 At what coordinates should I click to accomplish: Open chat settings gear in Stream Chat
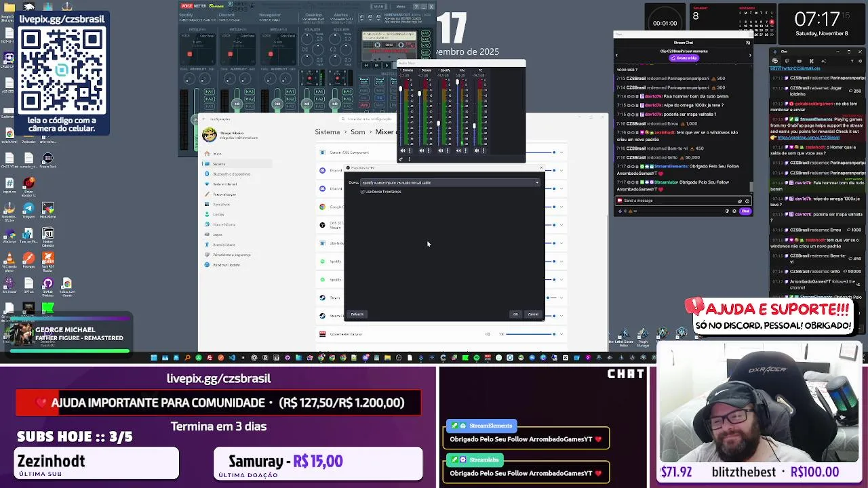pos(734,211)
